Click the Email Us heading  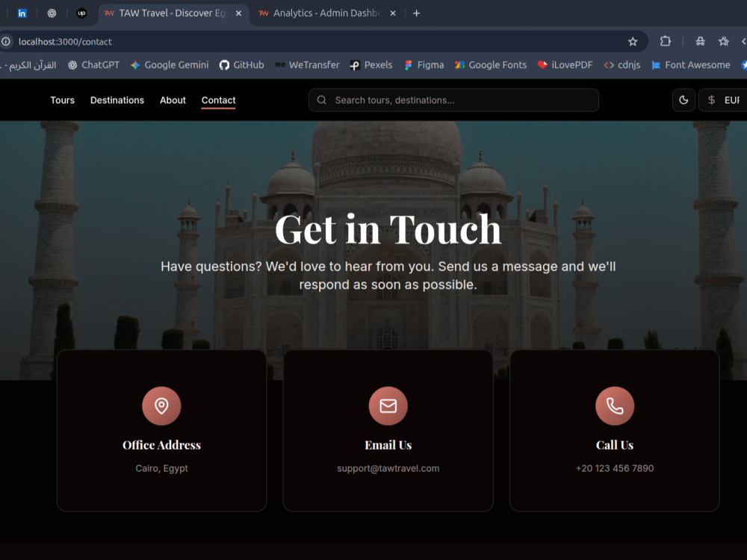click(388, 445)
